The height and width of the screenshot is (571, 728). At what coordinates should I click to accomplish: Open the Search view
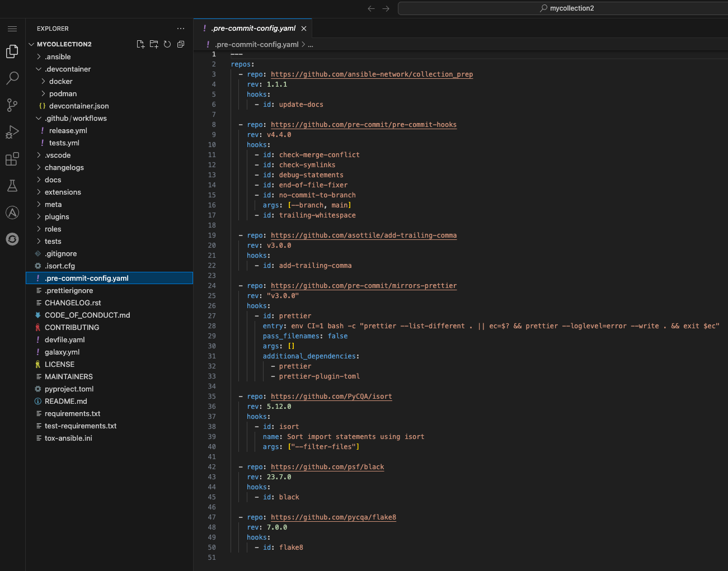pos(12,78)
